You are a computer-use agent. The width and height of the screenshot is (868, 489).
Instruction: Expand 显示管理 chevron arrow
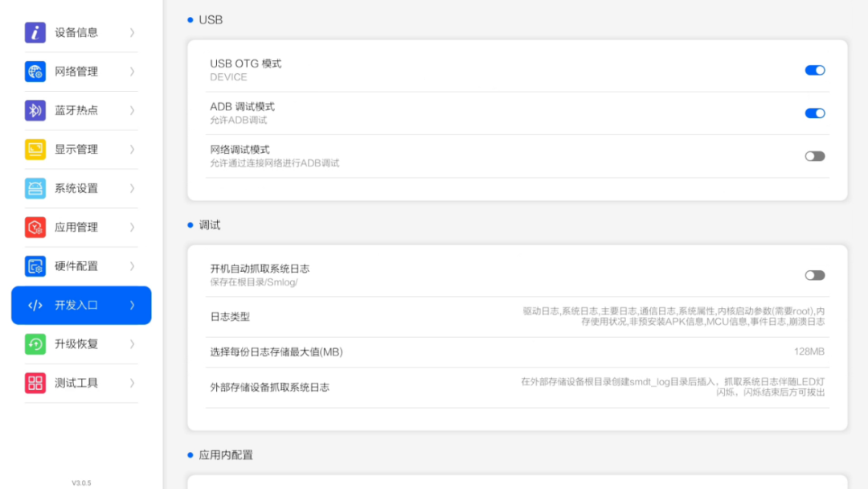click(133, 150)
